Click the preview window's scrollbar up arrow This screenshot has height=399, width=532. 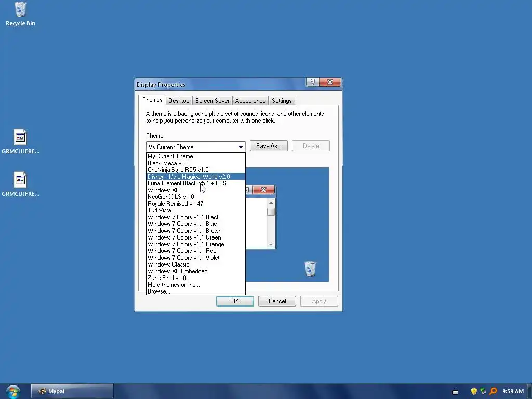click(x=271, y=203)
